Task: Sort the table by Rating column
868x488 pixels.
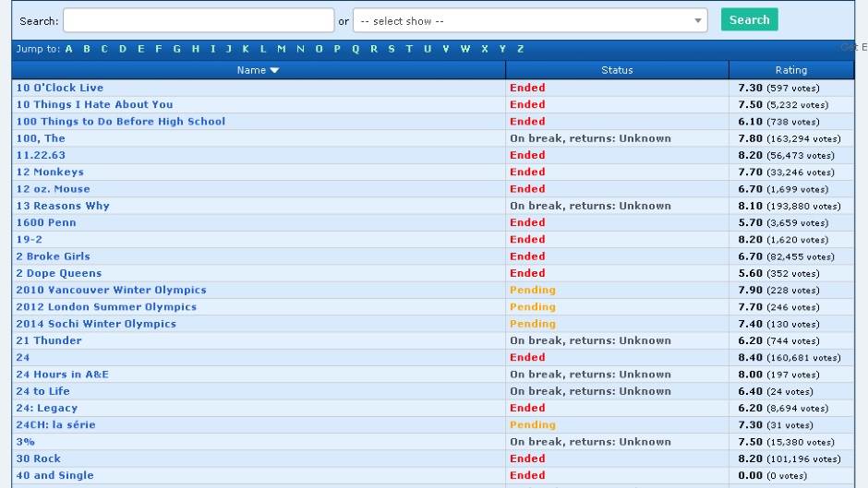Action: click(790, 70)
